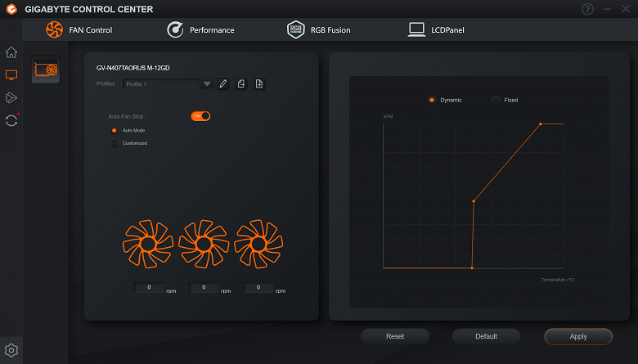This screenshot has height=364, width=638.
Task: Click the FAN Control fan icon
Action: 55,29
